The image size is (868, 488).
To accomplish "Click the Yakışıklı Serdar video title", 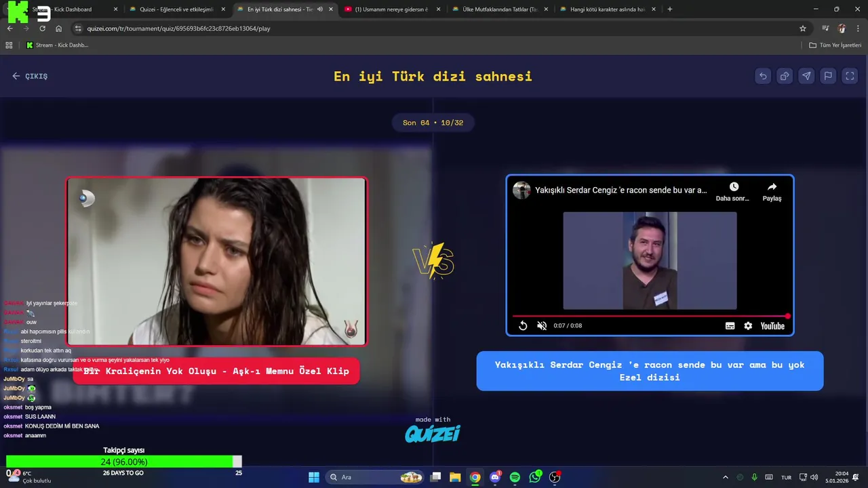I will coord(620,190).
